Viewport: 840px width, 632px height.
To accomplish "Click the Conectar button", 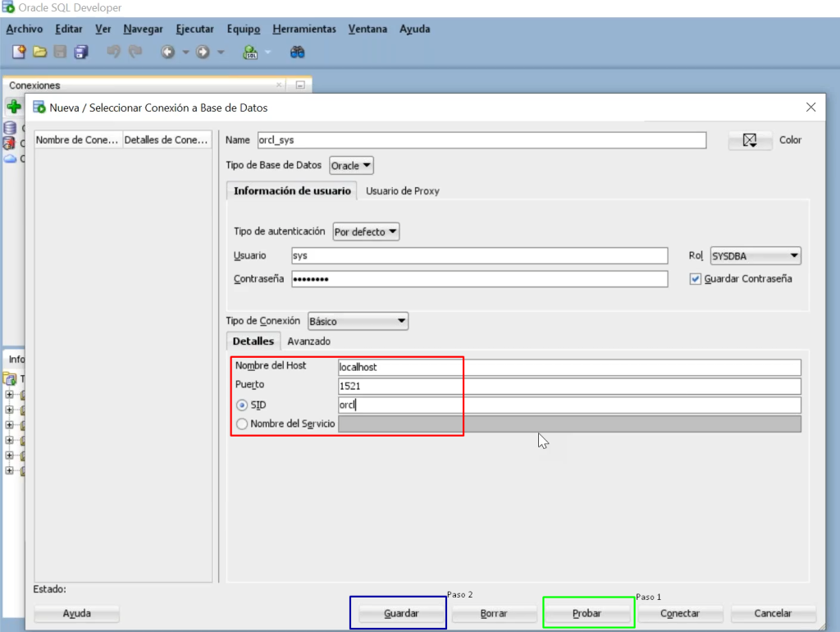I will click(680, 613).
